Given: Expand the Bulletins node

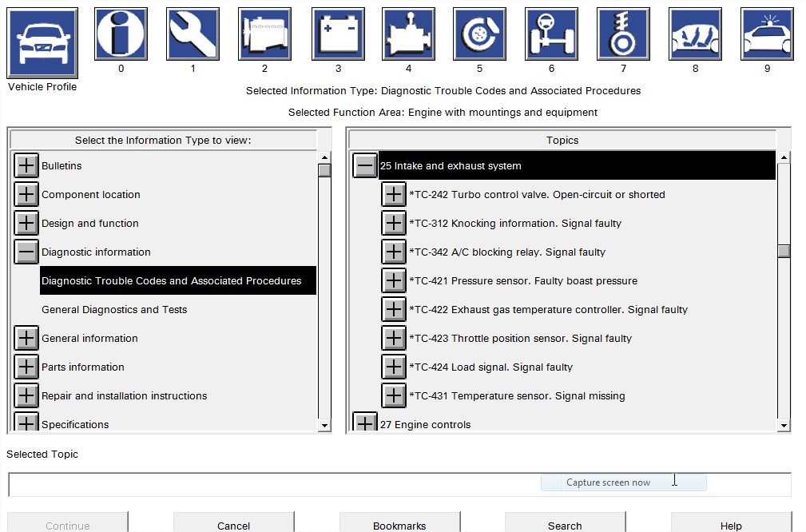Looking at the screenshot, I should click(26, 165).
